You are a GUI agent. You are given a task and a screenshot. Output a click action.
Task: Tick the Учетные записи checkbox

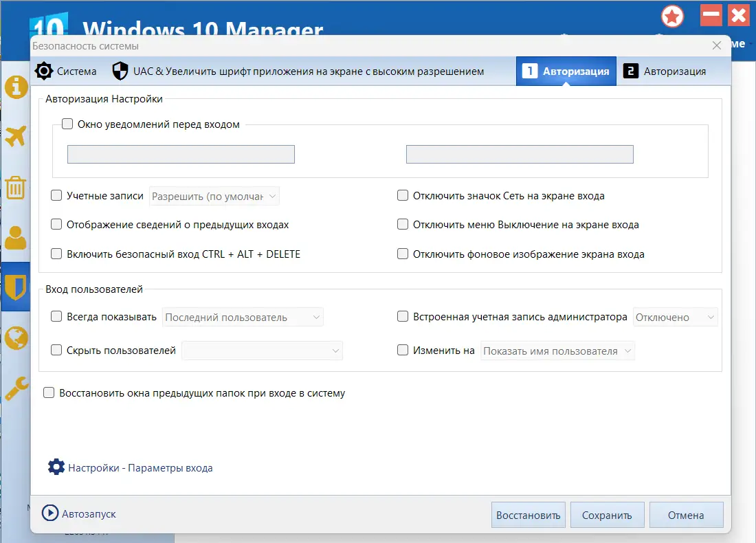pos(56,195)
